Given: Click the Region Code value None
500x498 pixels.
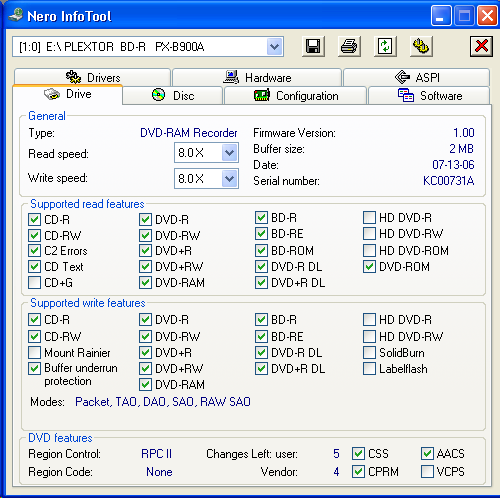Looking at the screenshot, I should click(x=159, y=472).
